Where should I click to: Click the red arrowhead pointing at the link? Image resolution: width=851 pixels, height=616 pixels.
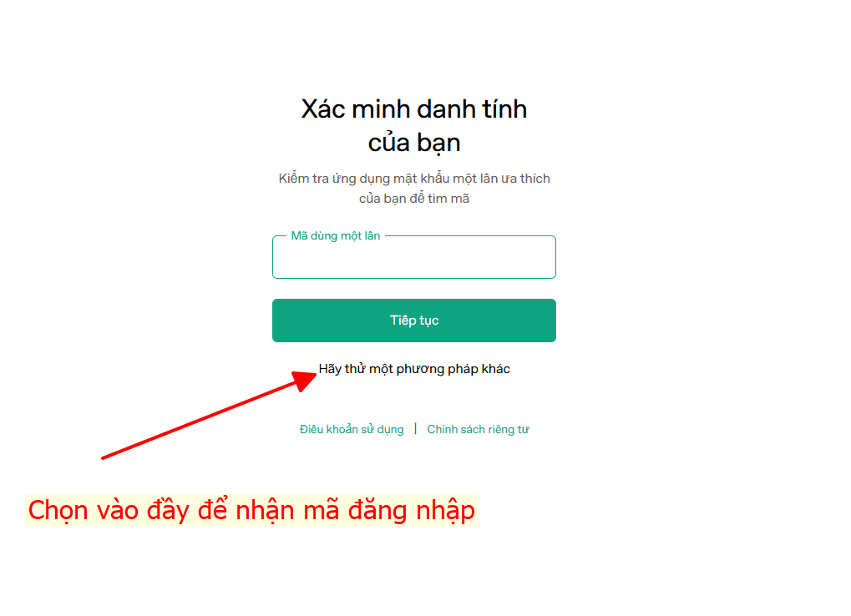(x=303, y=381)
